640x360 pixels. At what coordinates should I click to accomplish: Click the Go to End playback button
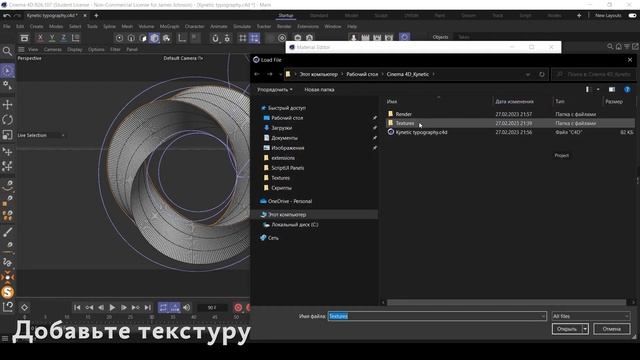148,307
